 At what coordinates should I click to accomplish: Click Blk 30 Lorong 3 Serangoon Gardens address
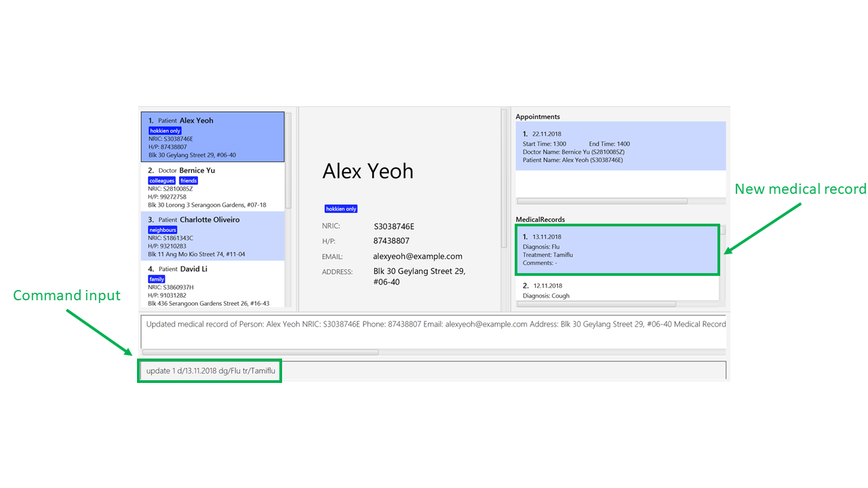208,205
